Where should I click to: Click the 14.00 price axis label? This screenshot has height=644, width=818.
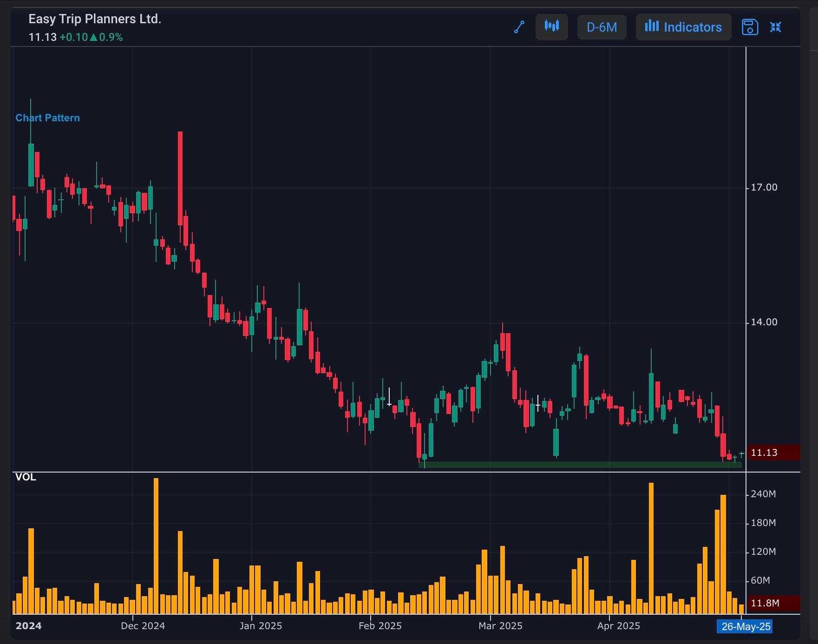(x=764, y=322)
